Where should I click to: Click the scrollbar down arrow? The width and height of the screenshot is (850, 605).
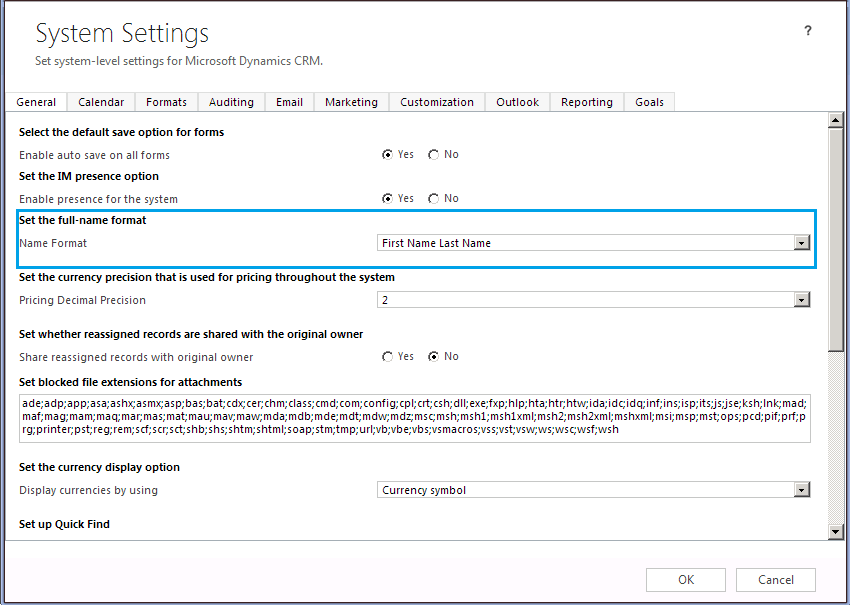pyautogui.click(x=836, y=531)
